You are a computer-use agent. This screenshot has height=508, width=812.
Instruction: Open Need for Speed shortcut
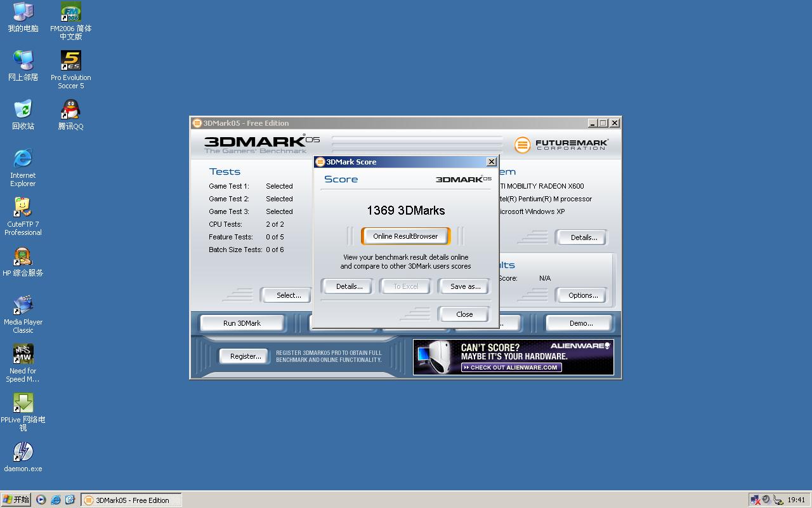pyautogui.click(x=23, y=354)
